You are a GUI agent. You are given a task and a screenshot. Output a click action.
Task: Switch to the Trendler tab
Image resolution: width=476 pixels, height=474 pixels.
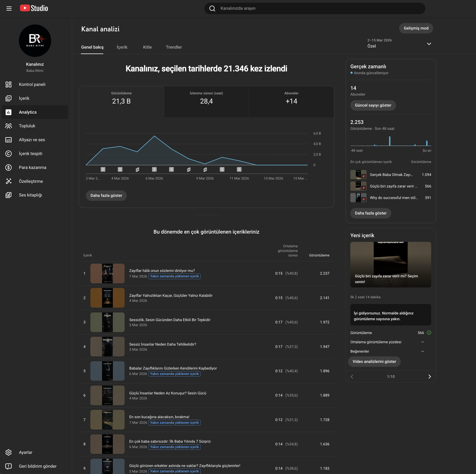(x=174, y=47)
